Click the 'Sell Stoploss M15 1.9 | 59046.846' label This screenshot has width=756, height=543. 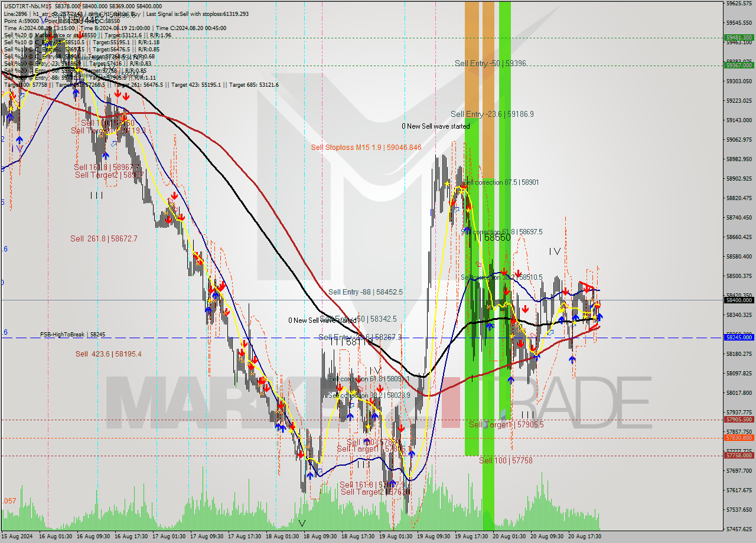tap(366, 147)
